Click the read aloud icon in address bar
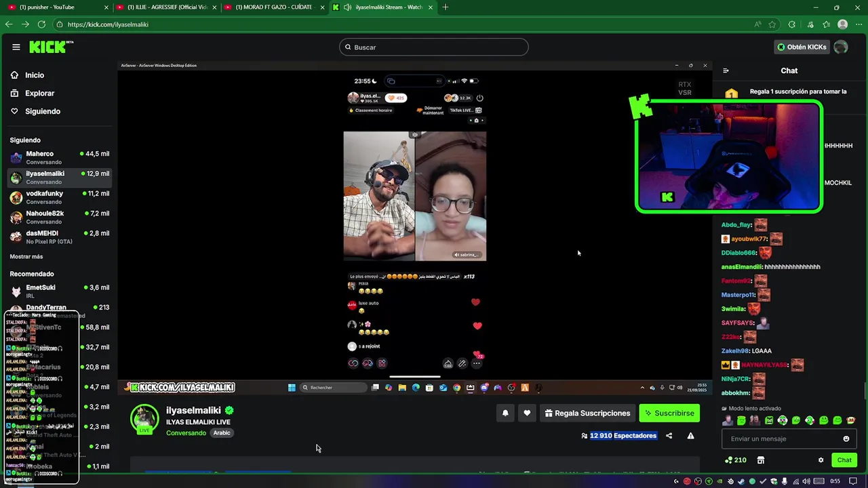This screenshot has height=488, width=868. 757,24
